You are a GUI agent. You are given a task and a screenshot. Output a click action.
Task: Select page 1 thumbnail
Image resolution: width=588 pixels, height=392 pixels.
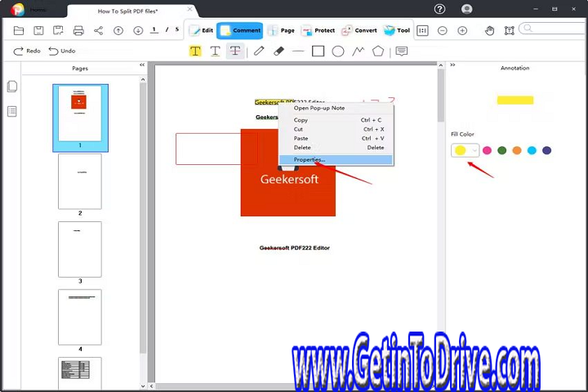[x=80, y=118]
